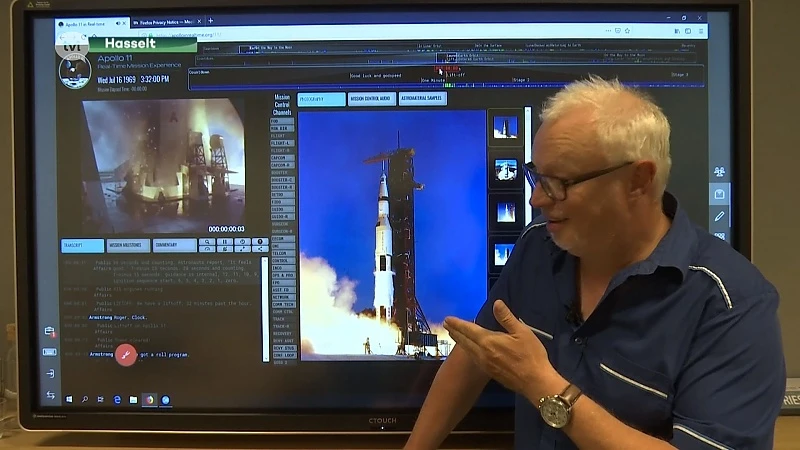The width and height of the screenshot is (800, 450).
Task: Click the transcript panel scrollbar
Action: pos(265,309)
